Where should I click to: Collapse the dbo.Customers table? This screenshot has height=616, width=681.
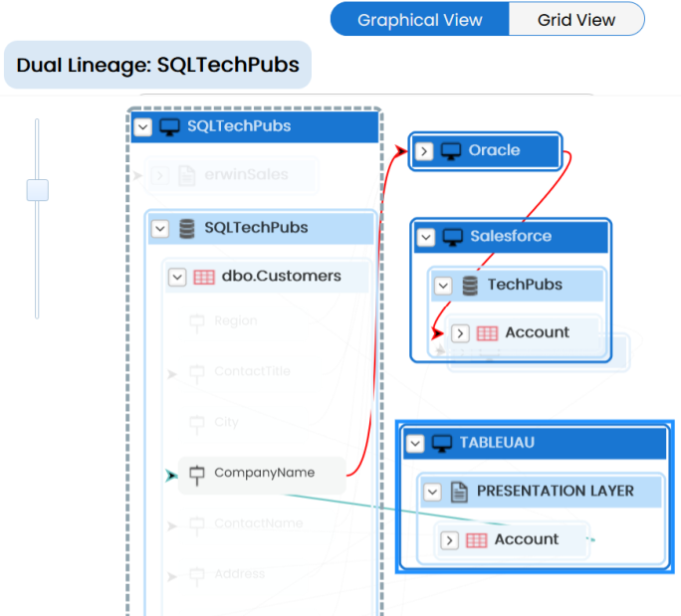click(x=177, y=277)
